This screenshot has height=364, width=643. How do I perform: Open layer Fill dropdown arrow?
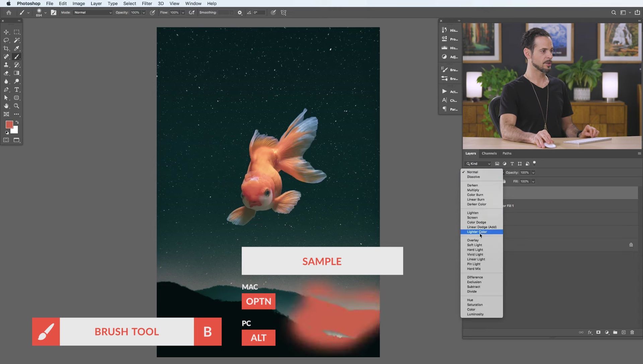533,181
